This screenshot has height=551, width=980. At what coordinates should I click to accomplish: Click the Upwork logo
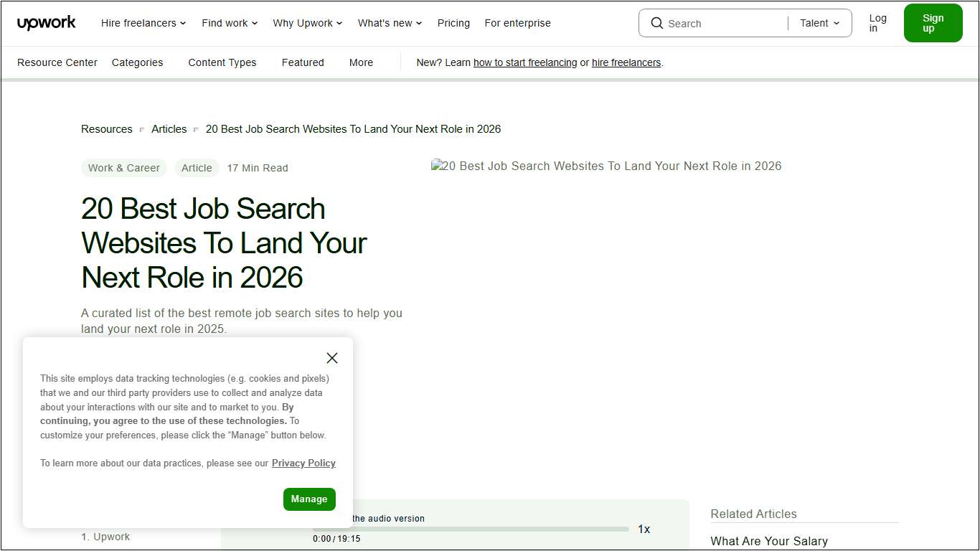46,22
